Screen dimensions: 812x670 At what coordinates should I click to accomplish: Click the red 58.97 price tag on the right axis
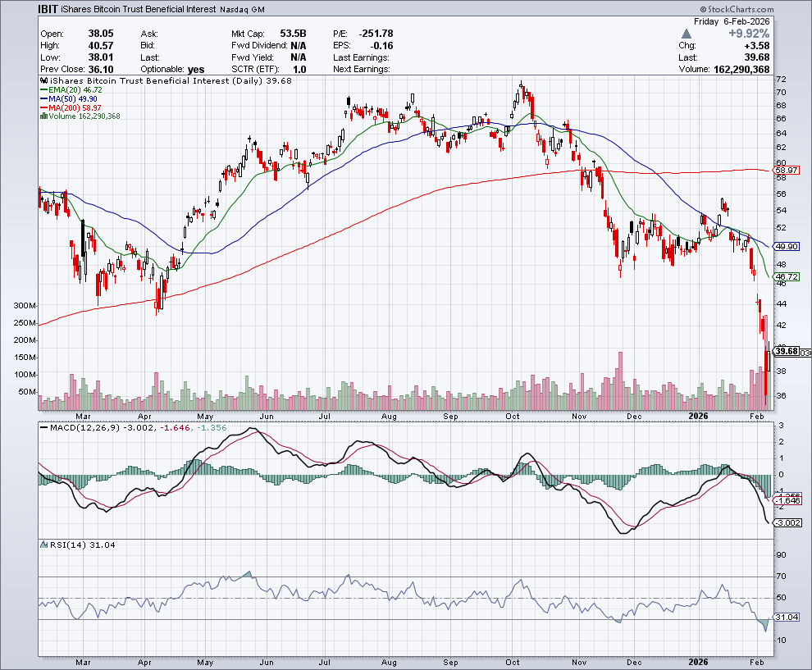787,171
